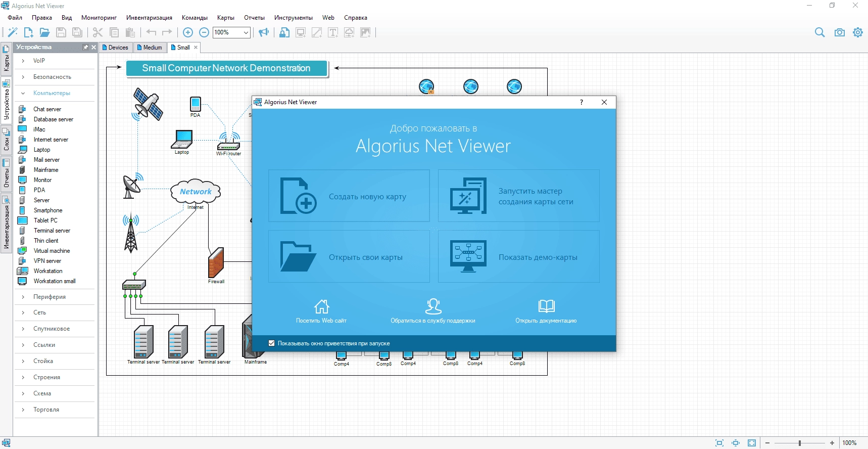Click the magic wand wizard toolbar icon
The image size is (868, 449).
coord(13,32)
